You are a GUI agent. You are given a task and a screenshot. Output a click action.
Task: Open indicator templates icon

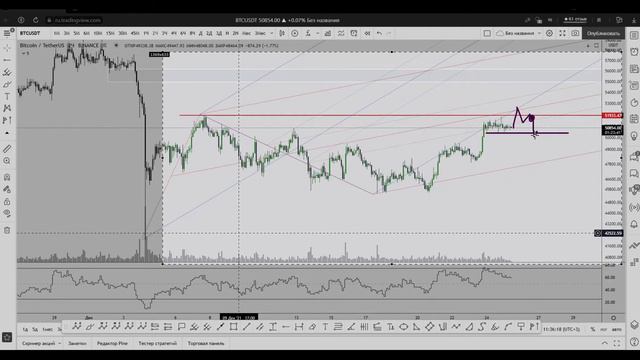(x=341, y=33)
